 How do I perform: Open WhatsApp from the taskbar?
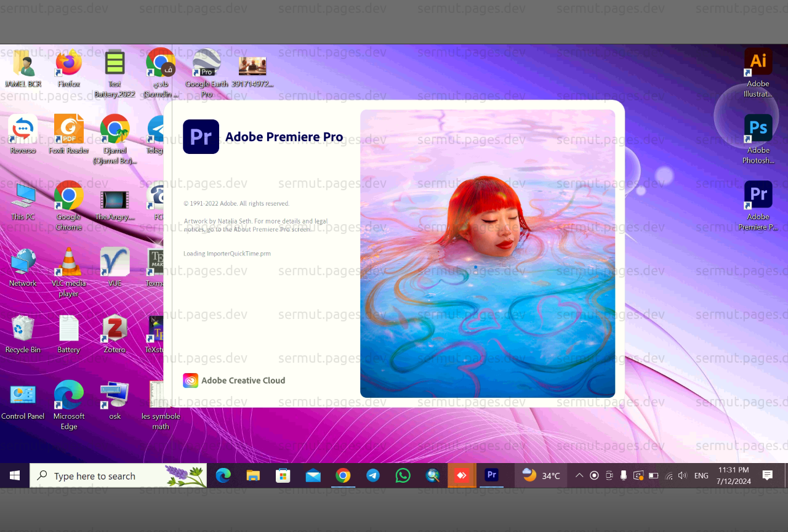tap(403, 475)
